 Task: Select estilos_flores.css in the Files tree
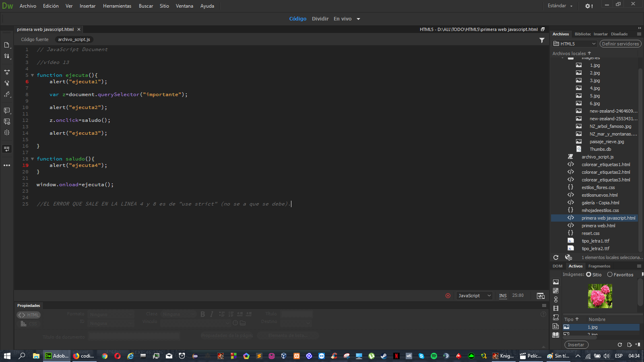click(x=598, y=187)
